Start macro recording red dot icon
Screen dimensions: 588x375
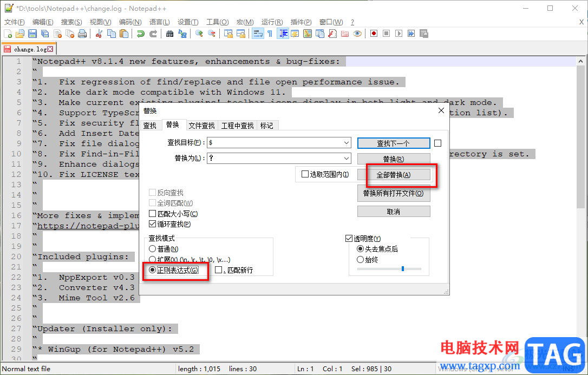pos(374,34)
